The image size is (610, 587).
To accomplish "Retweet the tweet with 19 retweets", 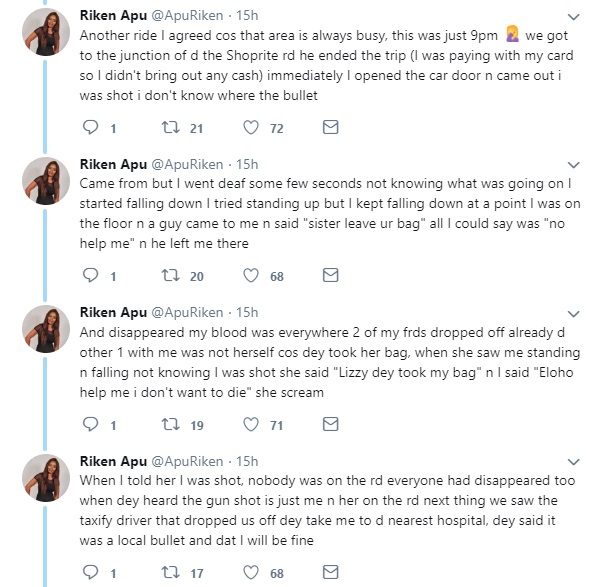I will pyautogui.click(x=168, y=425).
